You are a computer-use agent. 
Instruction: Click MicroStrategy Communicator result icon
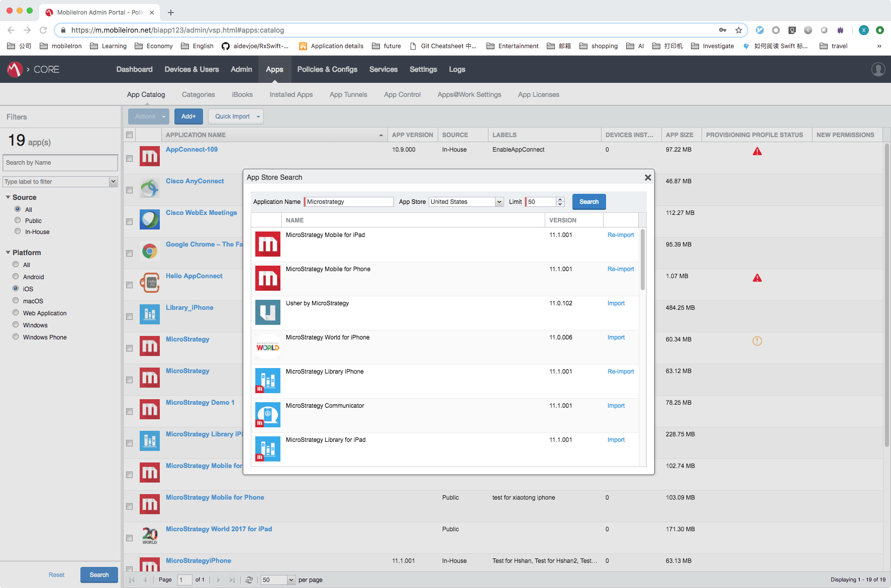point(268,415)
